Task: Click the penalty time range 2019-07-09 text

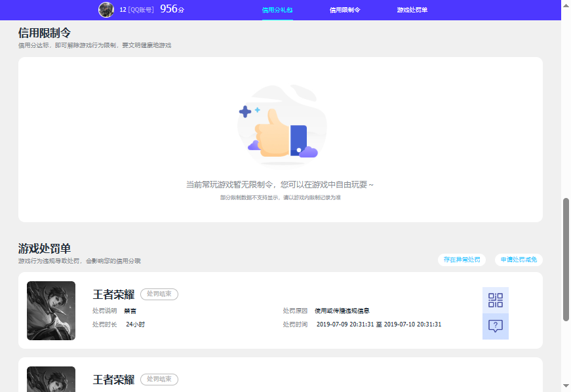Action: coord(379,324)
